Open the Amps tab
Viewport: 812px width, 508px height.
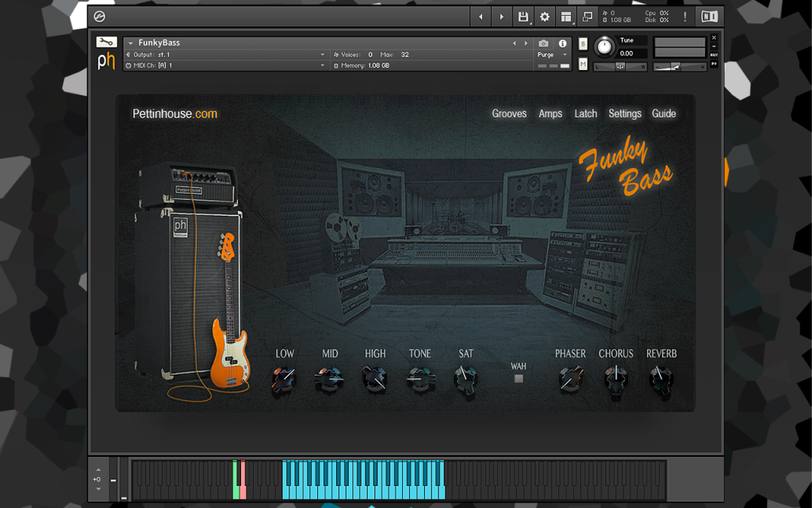(x=550, y=114)
